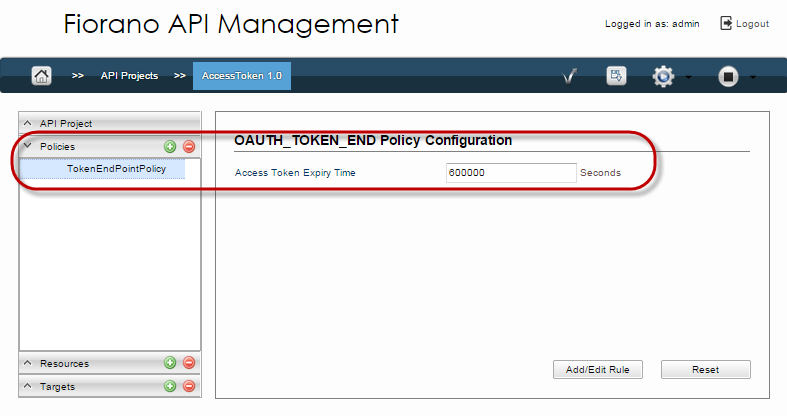This screenshot has height=417, width=787.
Task: Click the 'Logged in as: admin' text
Action: point(652,24)
